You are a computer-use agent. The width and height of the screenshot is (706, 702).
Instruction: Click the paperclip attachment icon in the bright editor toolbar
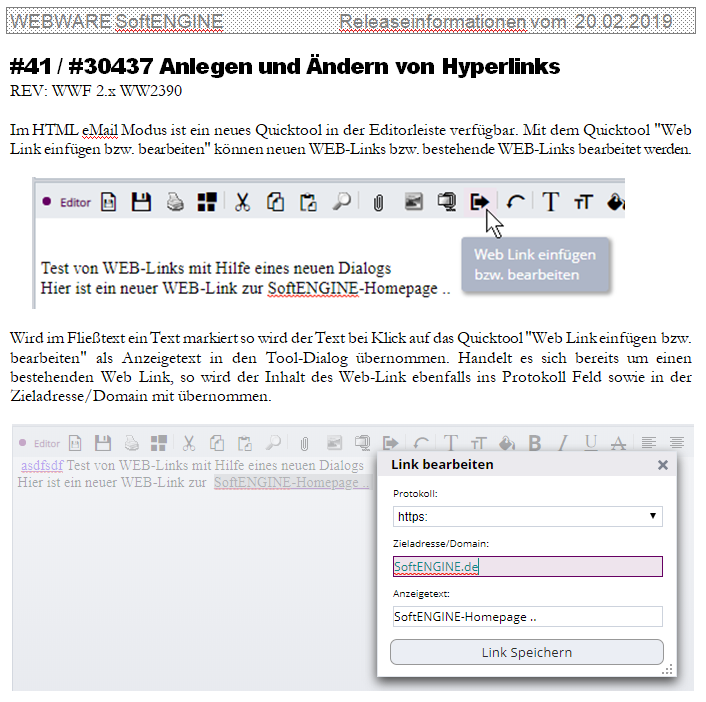tap(378, 203)
